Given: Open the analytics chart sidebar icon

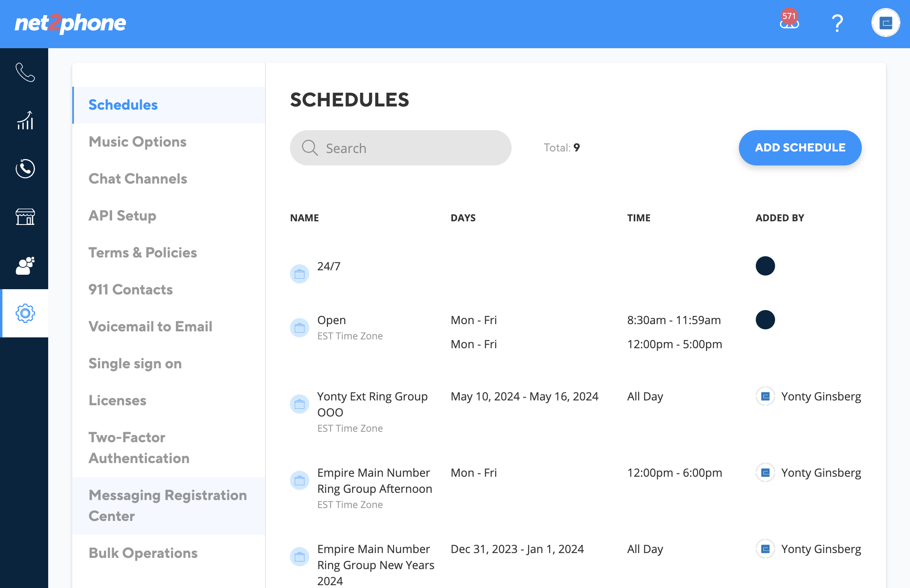Looking at the screenshot, I should click(25, 120).
